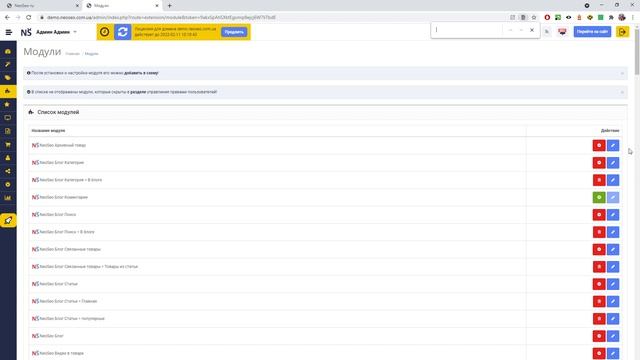Reload the page with browser refresh
The width and height of the screenshot is (640, 360).
29,18
